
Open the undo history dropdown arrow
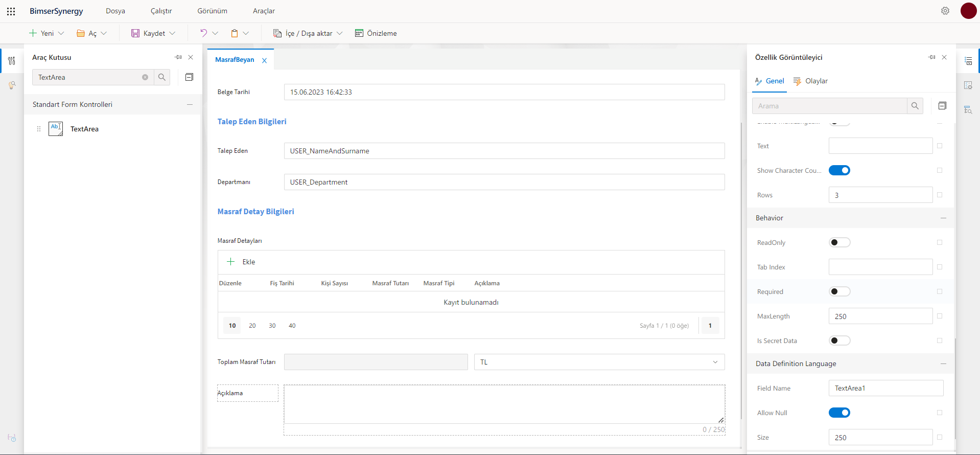[x=215, y=33]
